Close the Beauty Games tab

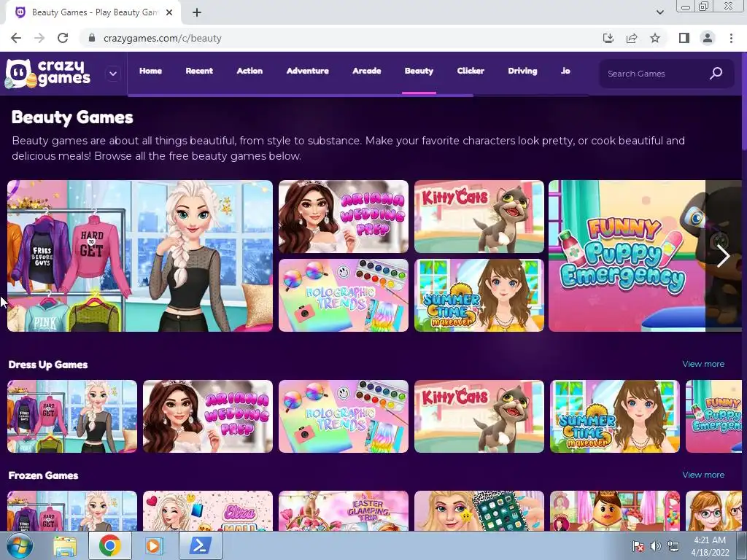point(169,12)
